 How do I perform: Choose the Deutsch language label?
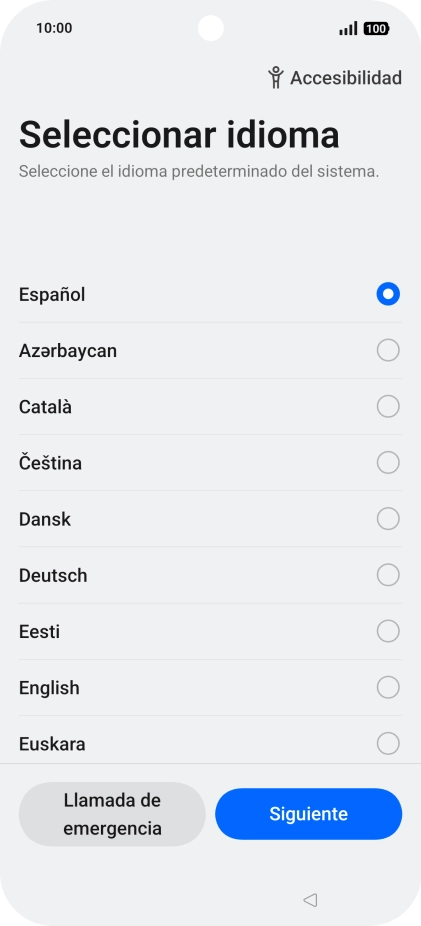pos(53,575)
